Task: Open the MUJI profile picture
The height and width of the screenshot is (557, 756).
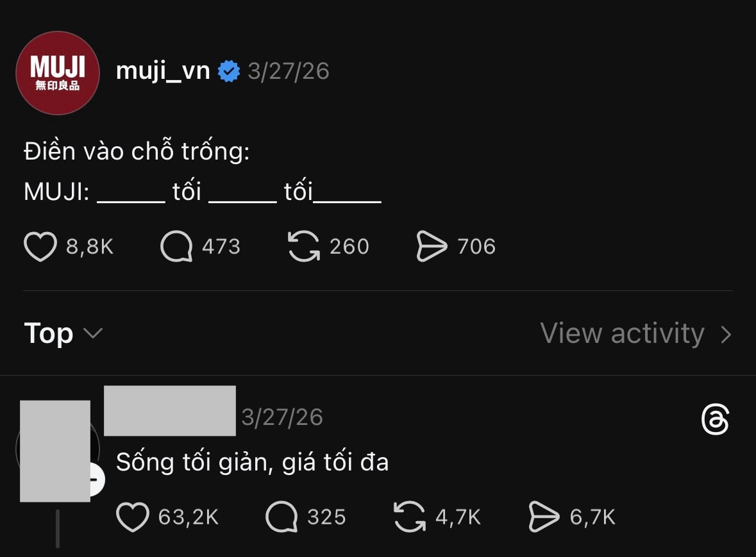Action: pyautogui.click(x=58, y=72)
